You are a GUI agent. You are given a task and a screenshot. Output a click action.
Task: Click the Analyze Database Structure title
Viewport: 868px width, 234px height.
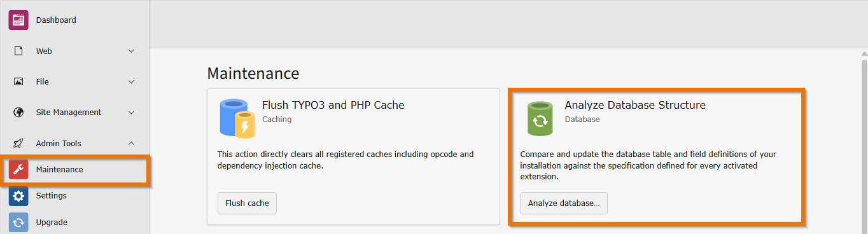(635, 105)
